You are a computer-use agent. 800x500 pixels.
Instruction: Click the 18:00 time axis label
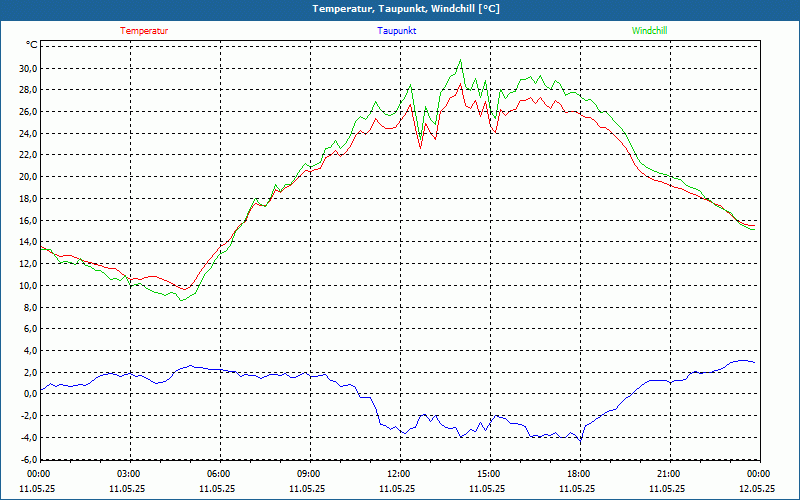579,474
